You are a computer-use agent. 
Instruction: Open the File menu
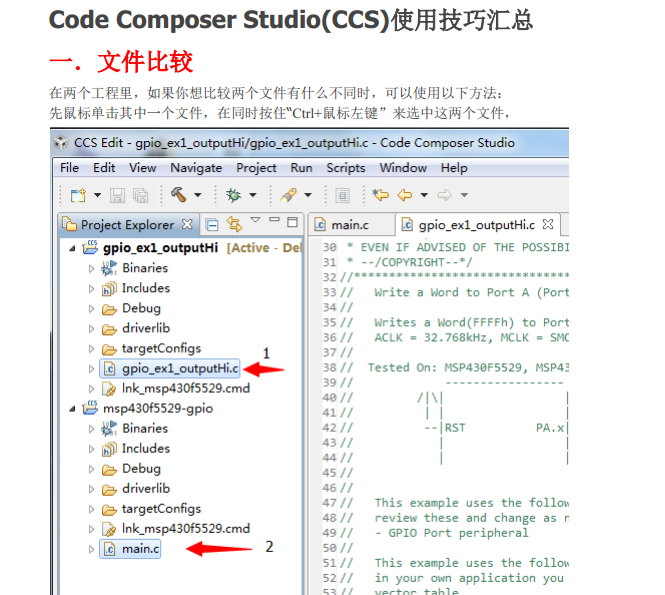69,168
